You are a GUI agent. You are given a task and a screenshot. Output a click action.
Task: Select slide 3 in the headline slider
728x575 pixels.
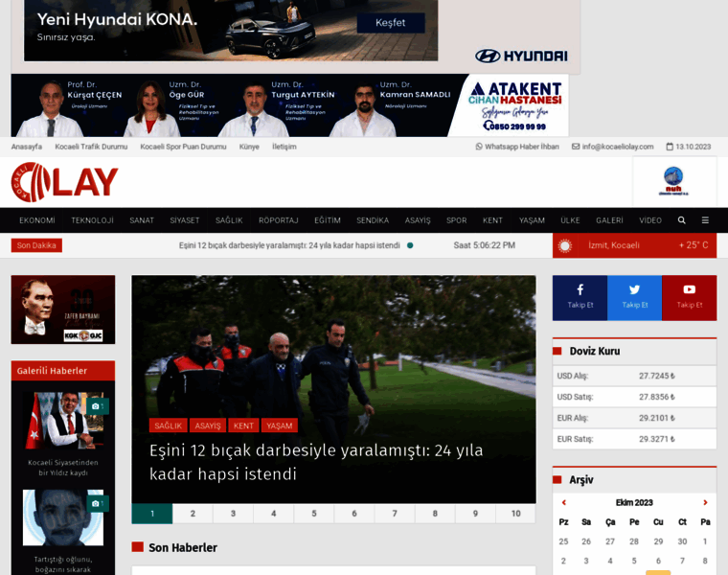pyautogui.click(x=233, y=514)
